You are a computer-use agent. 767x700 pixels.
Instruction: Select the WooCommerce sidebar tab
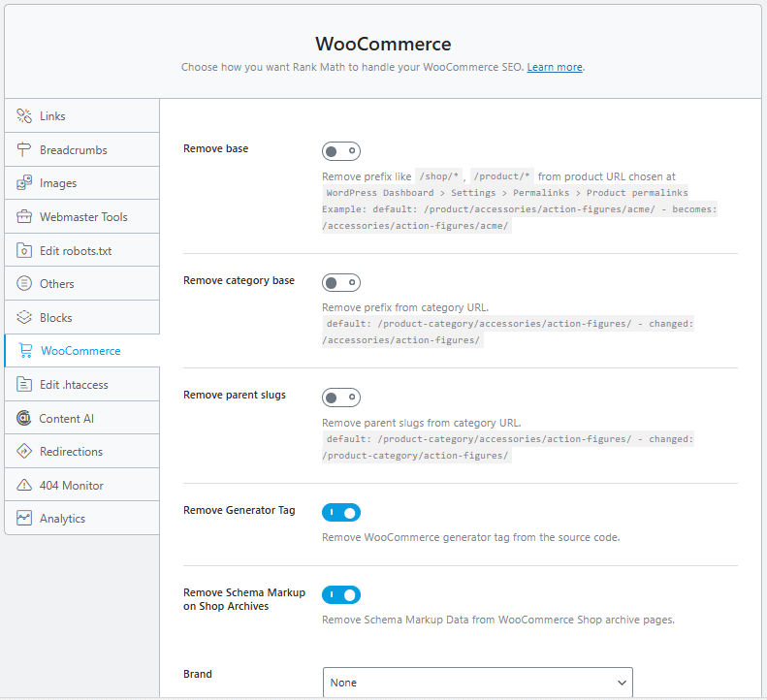[x=80, y=351]
